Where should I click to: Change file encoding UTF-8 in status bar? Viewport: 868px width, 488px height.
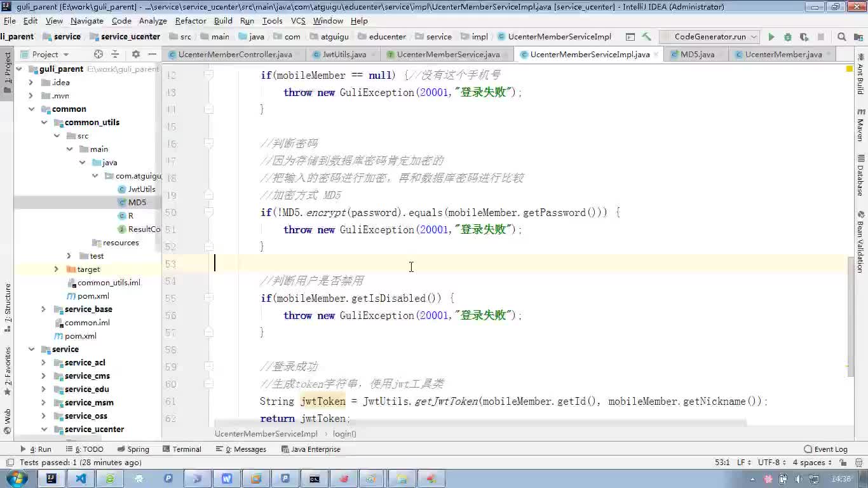tap(773, 463)
